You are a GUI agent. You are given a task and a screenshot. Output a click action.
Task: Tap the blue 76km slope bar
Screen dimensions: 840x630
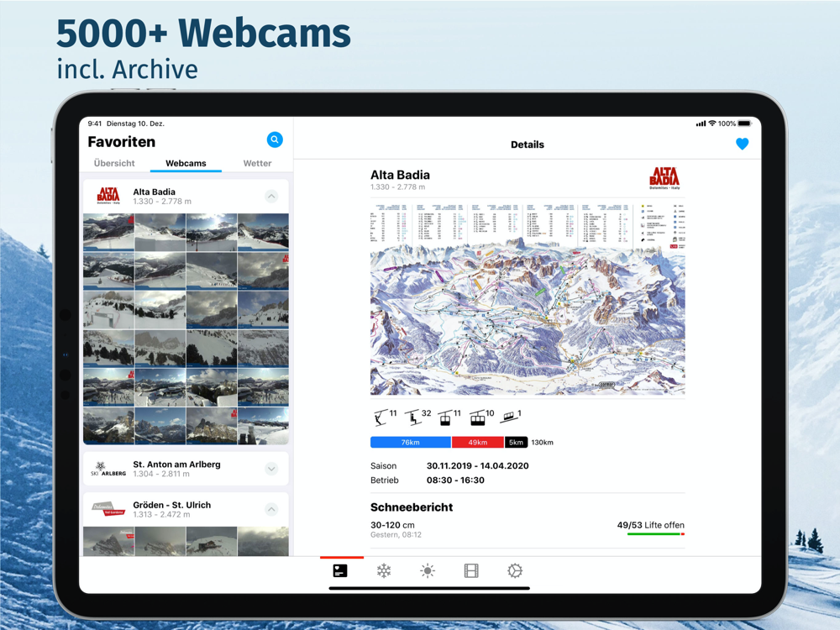[x=411, y=443]
